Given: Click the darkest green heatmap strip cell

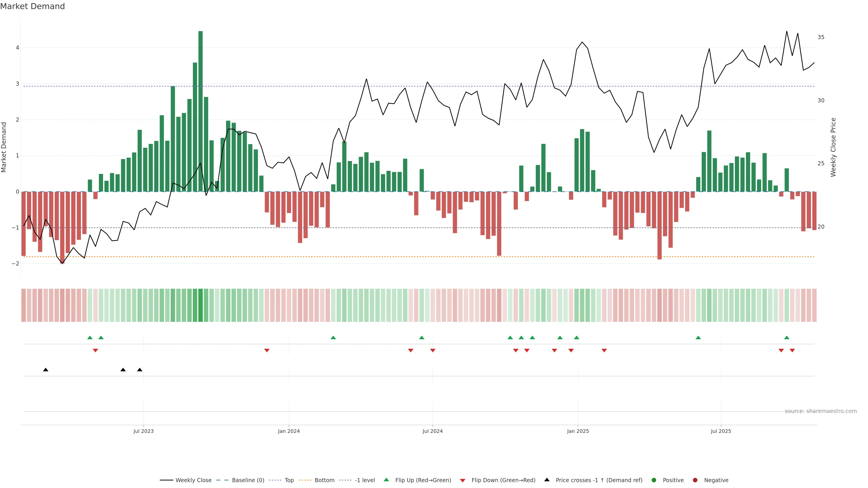Looking at the screenshot, I should coord(200,305).
